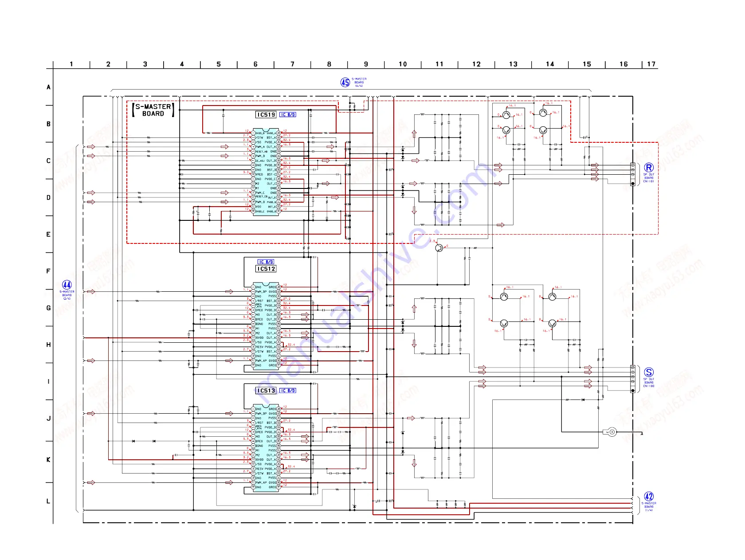Click grid column header 13
Screen dimensions: 745x560
(513, 64)
